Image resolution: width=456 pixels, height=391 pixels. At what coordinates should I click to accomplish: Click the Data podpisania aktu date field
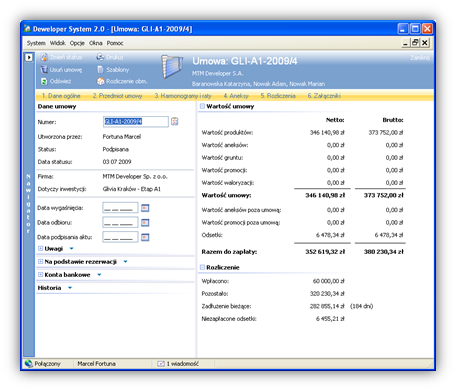pos(120,237)
